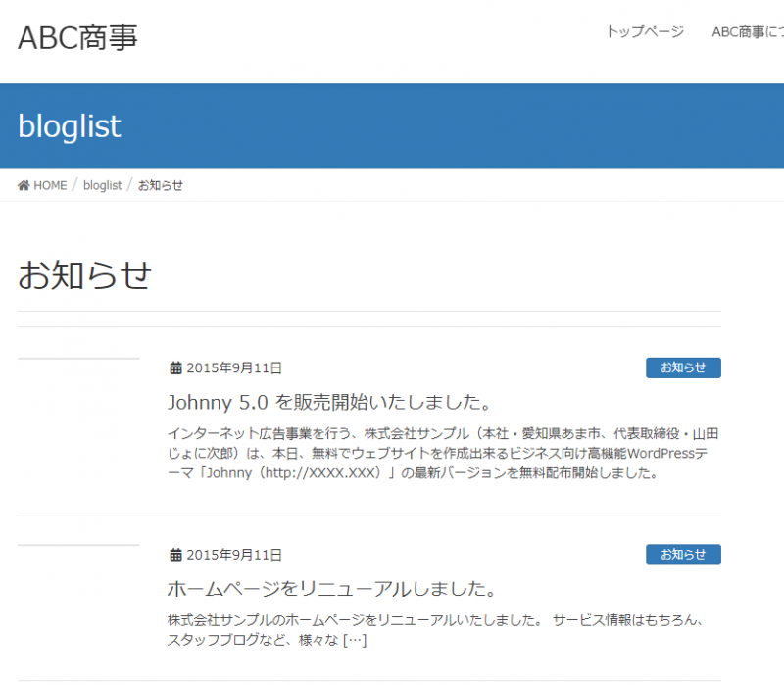This screenshot has width=784, height=685.
Task: Expand the […] read-more link in the renewal excerpt
Action: click(x=354, y=640)
